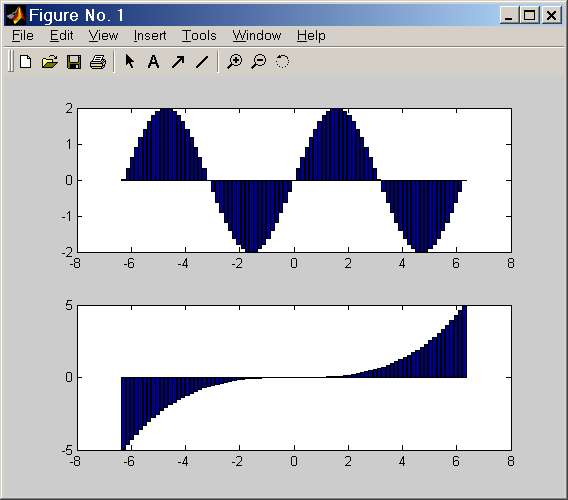Pick the Add Line tool
The width and height of the screenshot is (568, 500).
202,62
